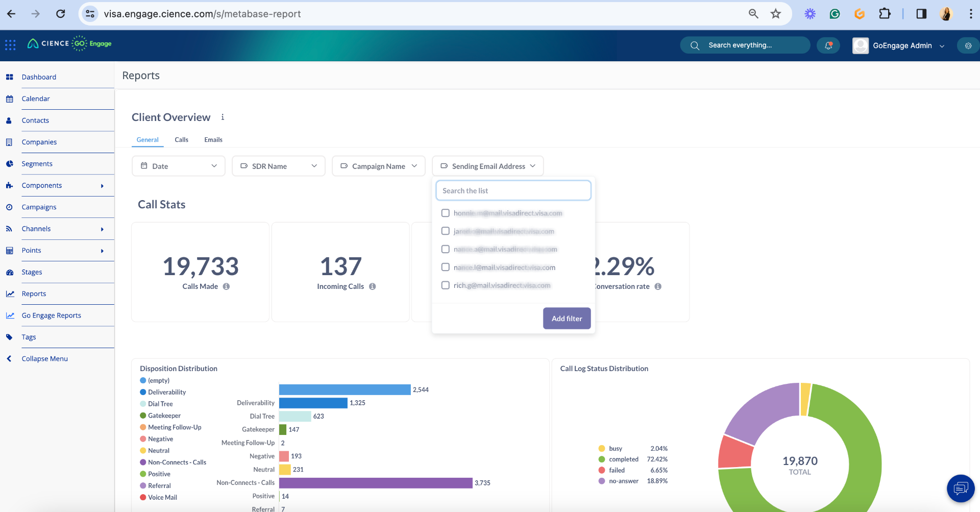980x512 pixels.
Task: Click the Add filter button
Action: [x=567, y=319]
